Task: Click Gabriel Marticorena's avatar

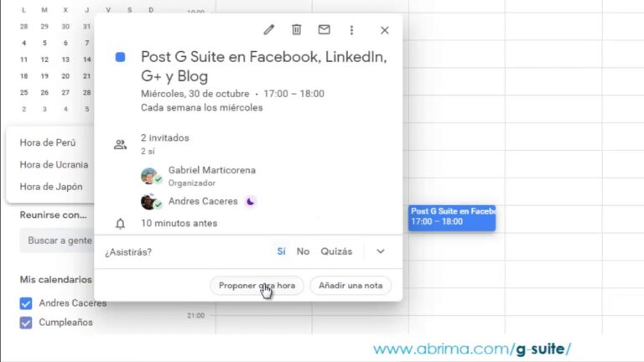Action: pyautogui.click(x=150, y=176)
